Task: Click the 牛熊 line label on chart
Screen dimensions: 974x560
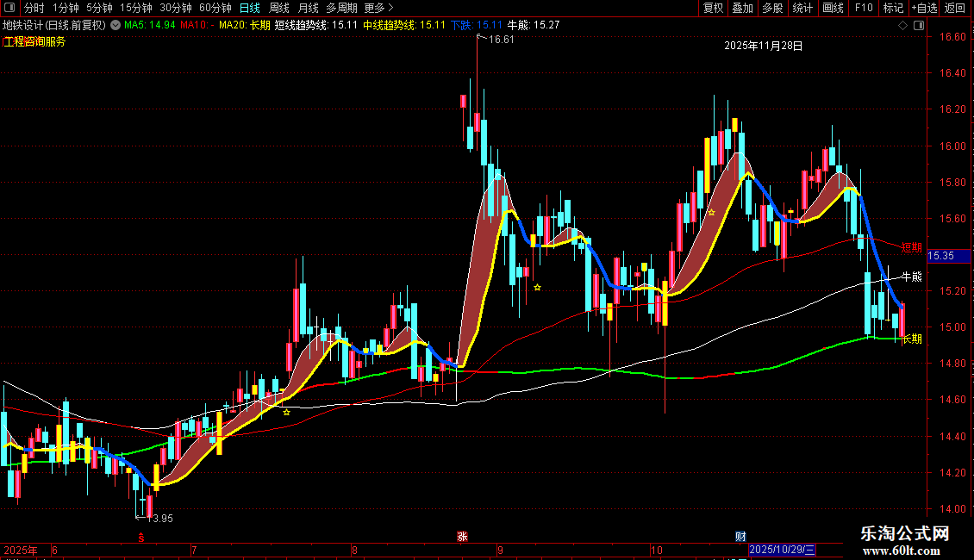Action: pos(911,277)
